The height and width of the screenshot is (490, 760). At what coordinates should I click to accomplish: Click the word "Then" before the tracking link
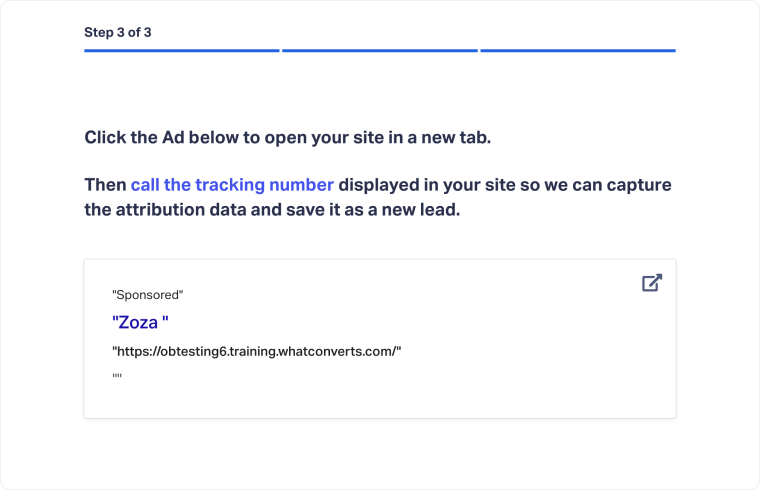pyautogui.click(x=105, y=185)
